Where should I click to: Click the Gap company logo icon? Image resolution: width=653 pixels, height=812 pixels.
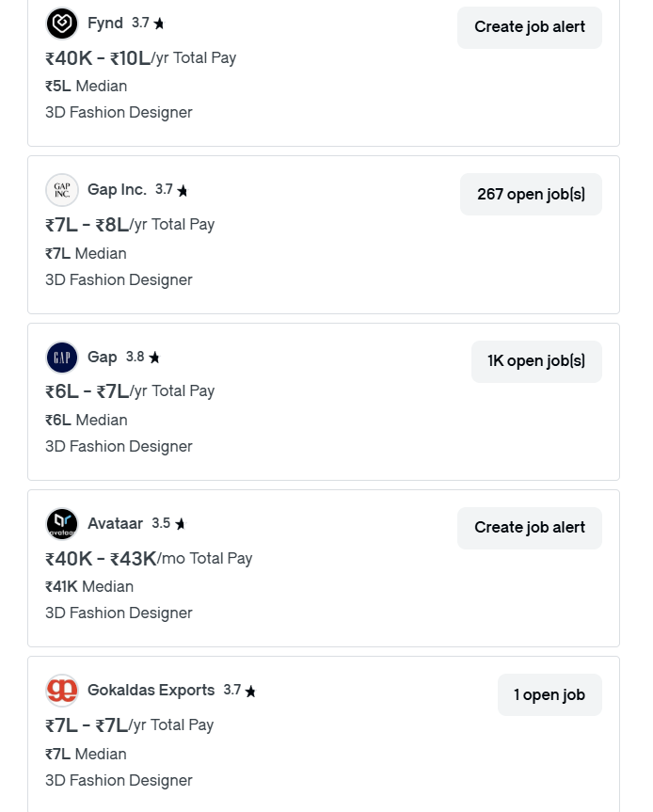[x=62, y=357]
